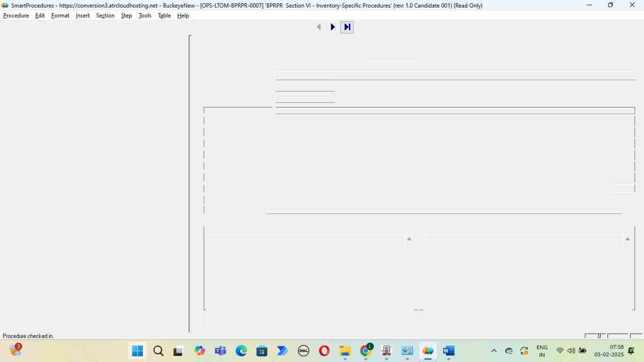Open the Insert menu
Screen dimensions: 644x362
point(83,16)
